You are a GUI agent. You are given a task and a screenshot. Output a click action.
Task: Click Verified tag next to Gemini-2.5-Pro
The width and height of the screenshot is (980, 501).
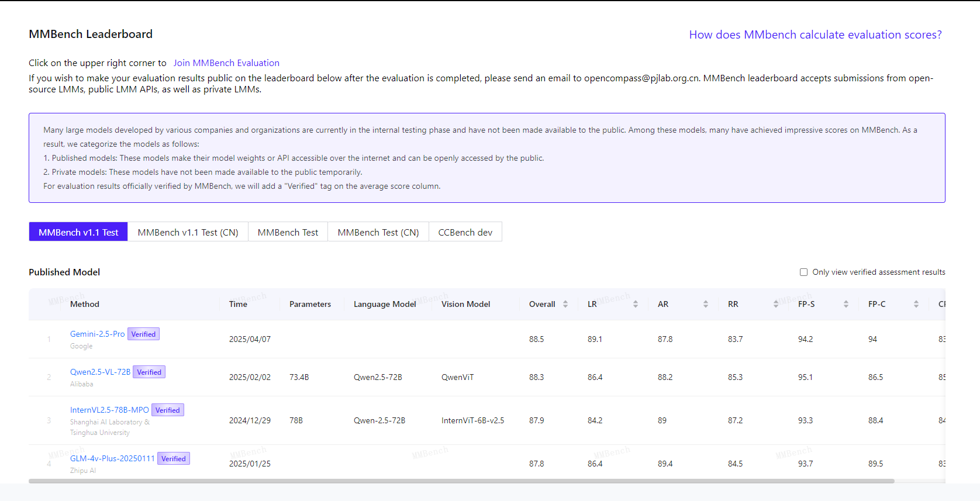click(x=143, y=334)
